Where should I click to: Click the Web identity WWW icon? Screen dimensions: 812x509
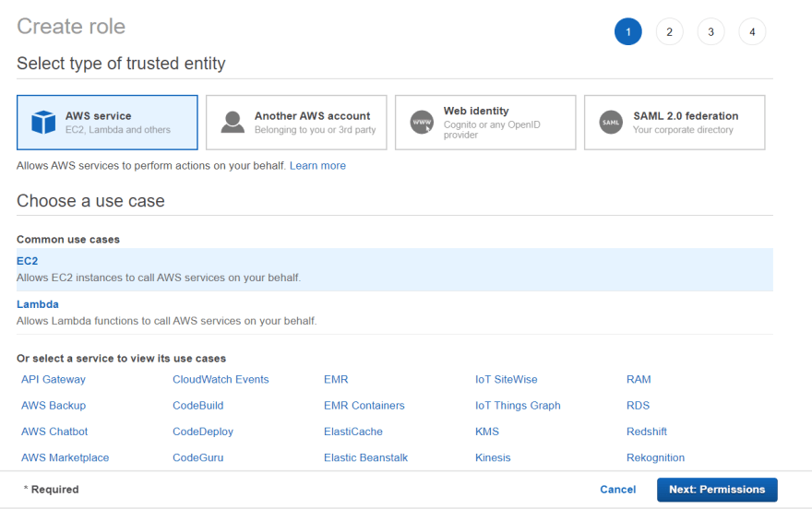[x=422, y=123]
